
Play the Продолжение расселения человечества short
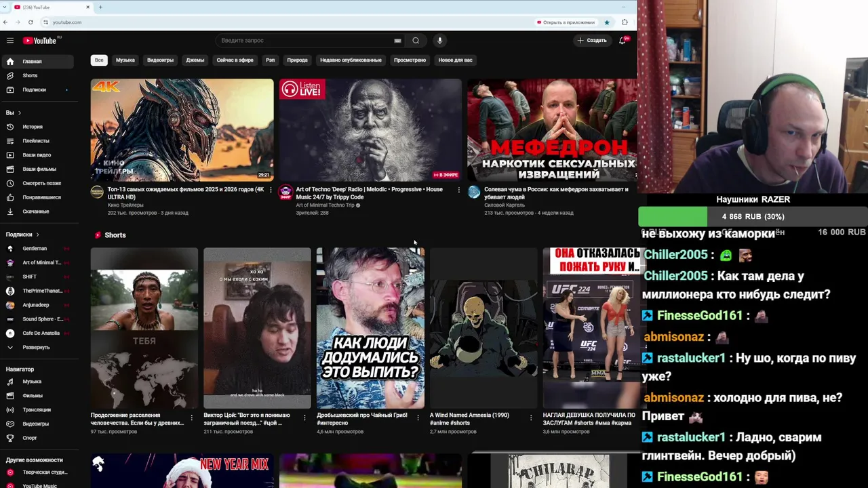pos(144,328)
